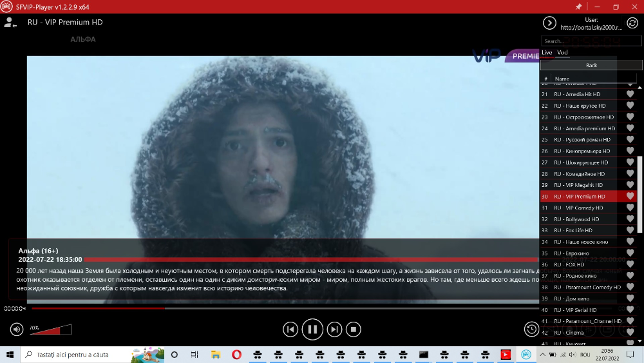This screenshot has height=363, width=644.
Task: Skip to previous channel button
Action: pyautogui.click(x=290, y=329)
